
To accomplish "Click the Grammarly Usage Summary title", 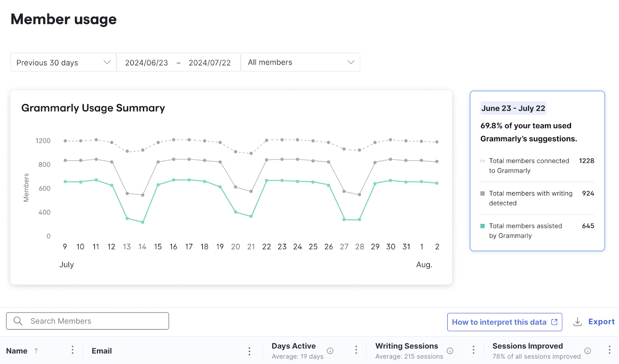I will point(93,108).
